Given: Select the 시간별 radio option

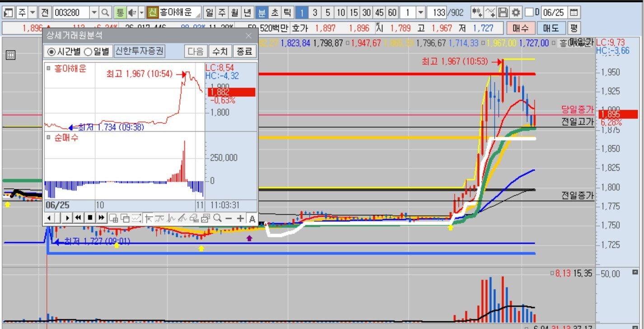Looking at the screenshot, I should click(63, 51).
